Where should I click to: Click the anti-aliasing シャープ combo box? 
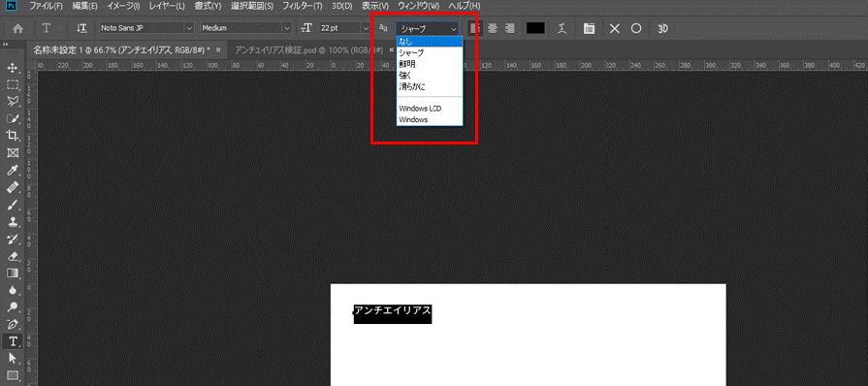[427, 28]
